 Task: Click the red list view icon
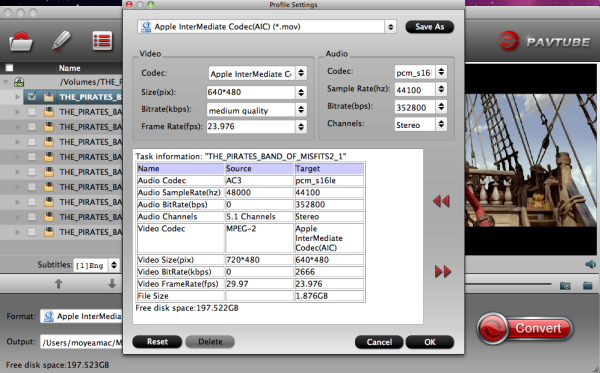[x=102, y=41]
